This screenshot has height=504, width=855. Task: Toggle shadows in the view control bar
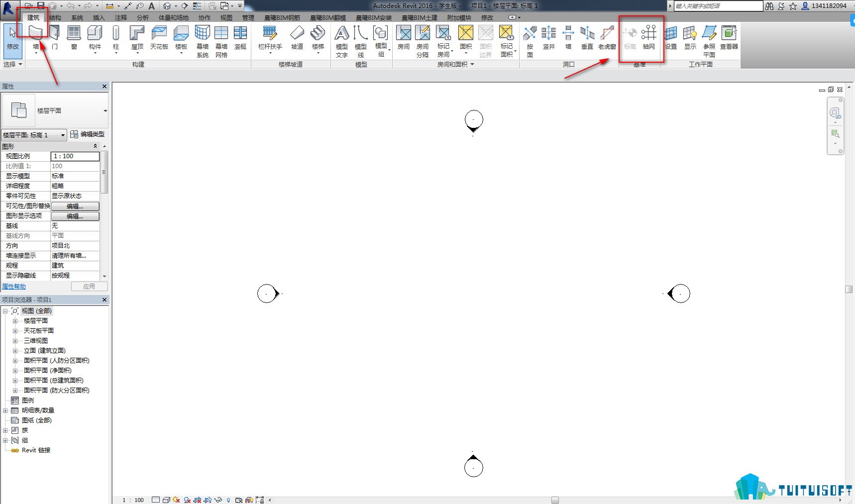187,500
